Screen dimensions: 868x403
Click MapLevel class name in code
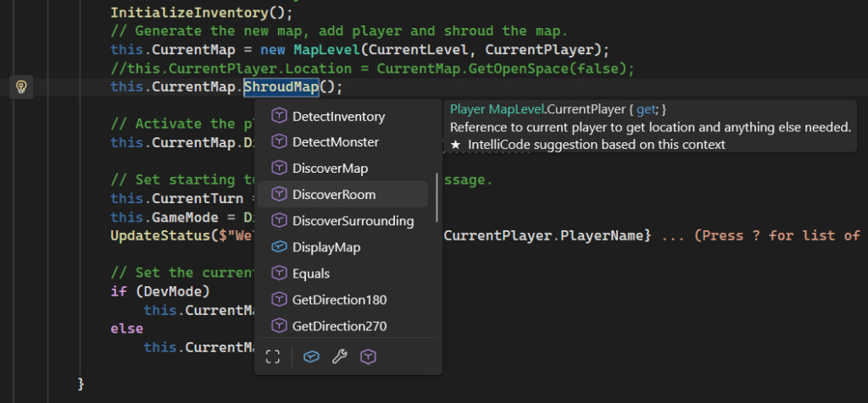click(x=326, y=50)
